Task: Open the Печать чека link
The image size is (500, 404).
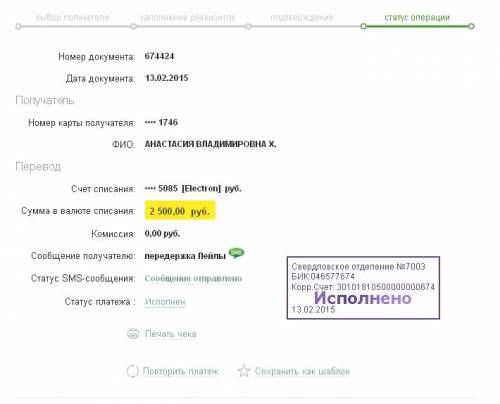Action: 170,334
